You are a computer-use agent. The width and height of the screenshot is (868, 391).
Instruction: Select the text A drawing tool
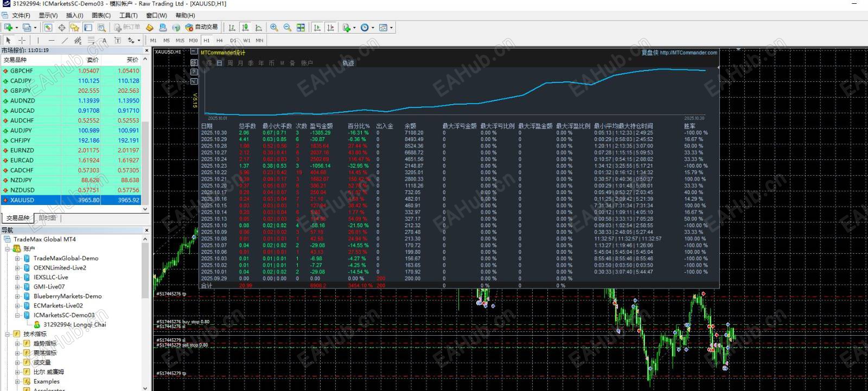pos(104,40)
